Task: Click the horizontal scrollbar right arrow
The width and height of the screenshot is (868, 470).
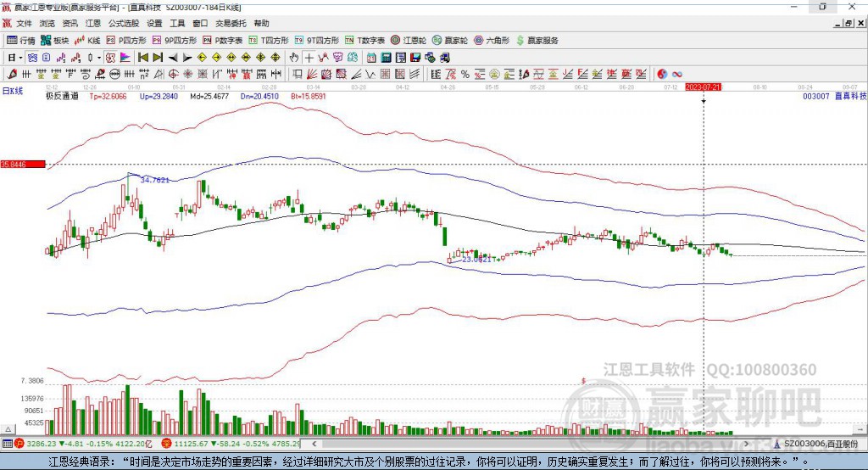Action: click(746, 444)
